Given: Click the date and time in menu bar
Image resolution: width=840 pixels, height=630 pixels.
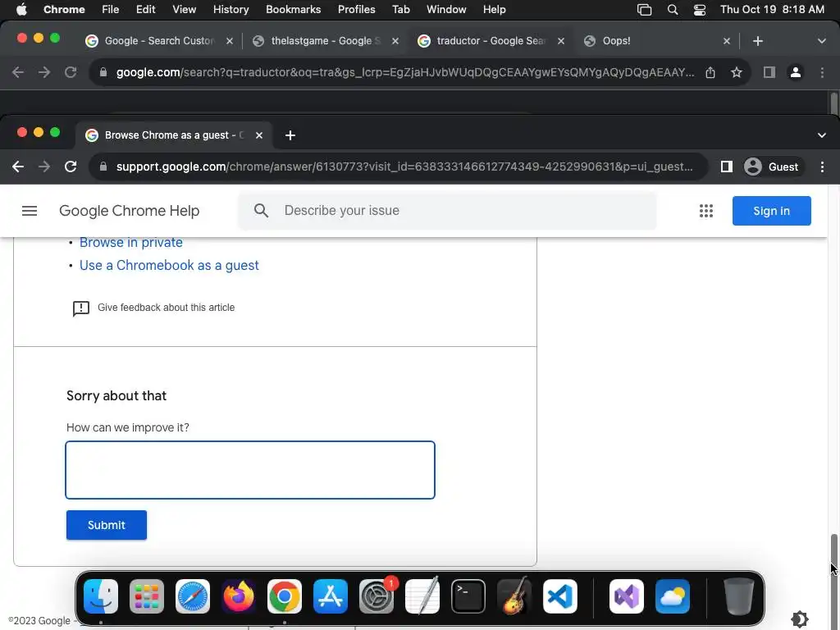Looking at the screenshot, I should click(772, 10).
